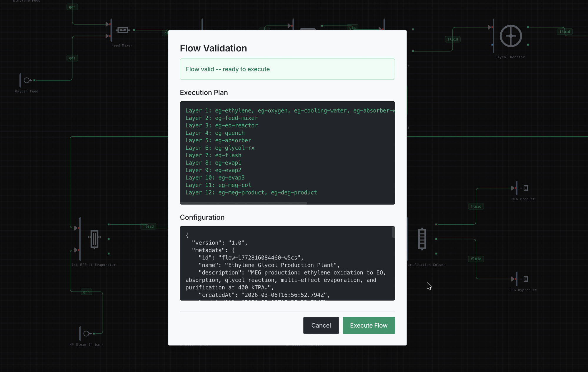The image size is (588, 372).
Task: Click the "version": "1.0" config line
Action: 220,243
